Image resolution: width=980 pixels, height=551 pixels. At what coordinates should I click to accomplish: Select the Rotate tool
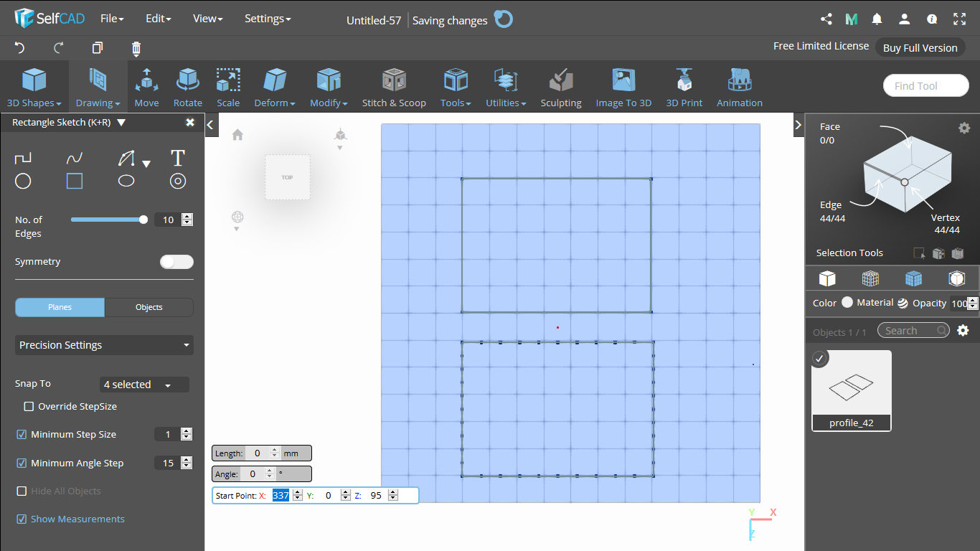187,86
